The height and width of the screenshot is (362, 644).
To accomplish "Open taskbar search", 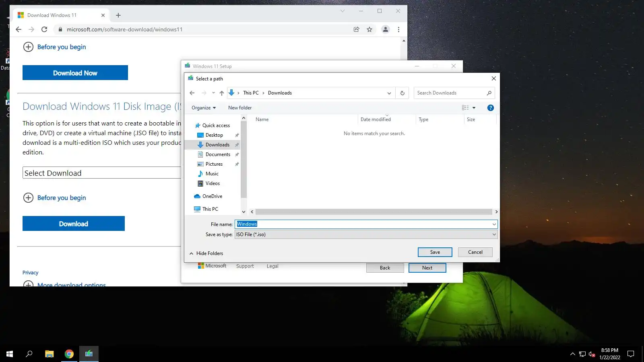I will (x=29, y=354).
